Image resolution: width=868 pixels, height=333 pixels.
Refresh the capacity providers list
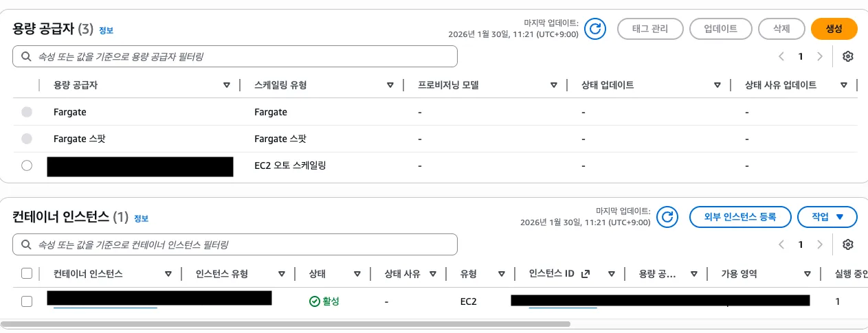pyautogui.click(x=596, y=29)
